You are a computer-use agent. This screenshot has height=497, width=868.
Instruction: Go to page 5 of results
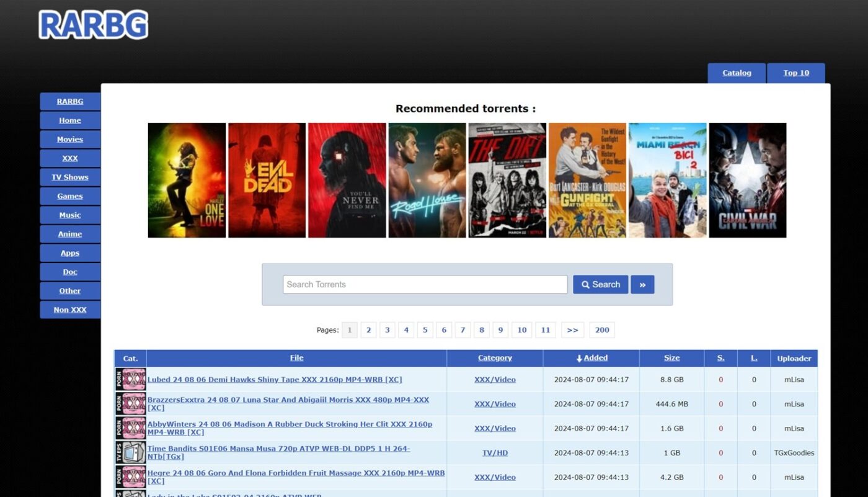click(425, 330)
